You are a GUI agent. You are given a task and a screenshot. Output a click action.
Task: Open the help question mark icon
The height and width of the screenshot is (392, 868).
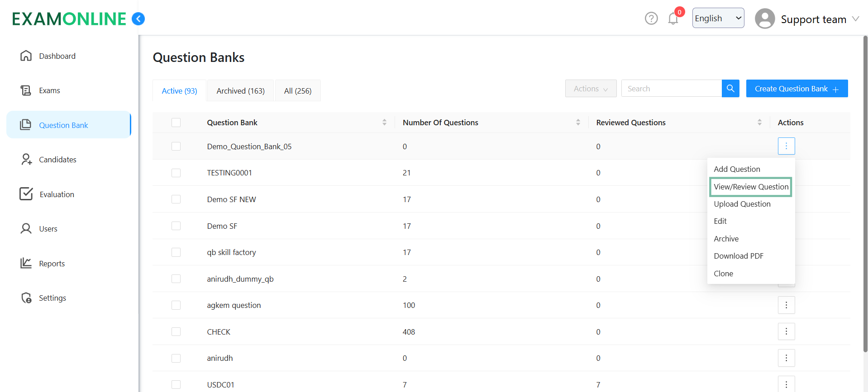point(651,19)
